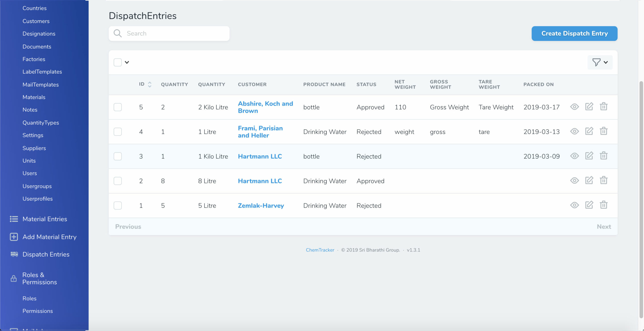The width and height of the screenshot is (644, 331).
Task: Focus the Search input field
Action: pyautogui.click(x=176, y=33)
